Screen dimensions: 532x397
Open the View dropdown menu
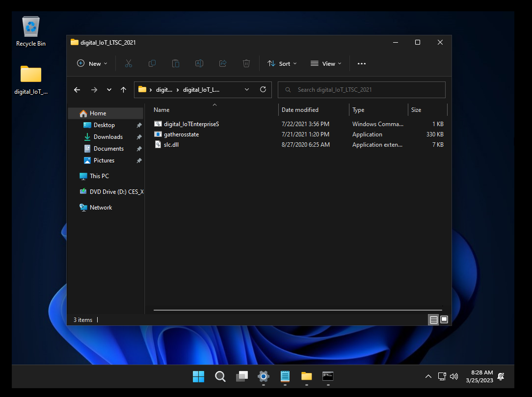click(326, 64)
